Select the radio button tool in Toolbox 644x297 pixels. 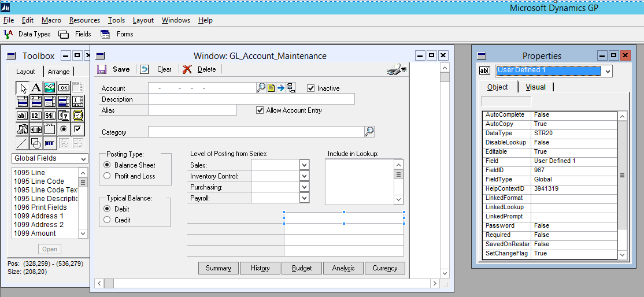point(64,129)
